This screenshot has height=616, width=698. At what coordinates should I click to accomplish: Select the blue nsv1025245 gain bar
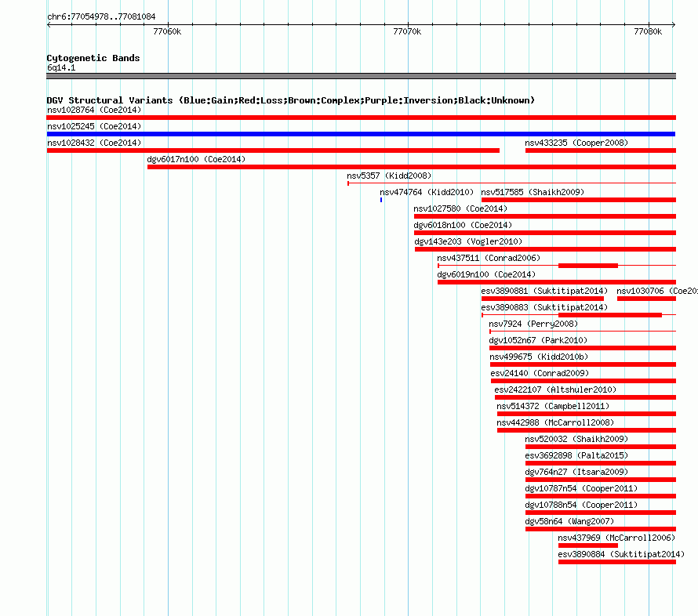361,134
